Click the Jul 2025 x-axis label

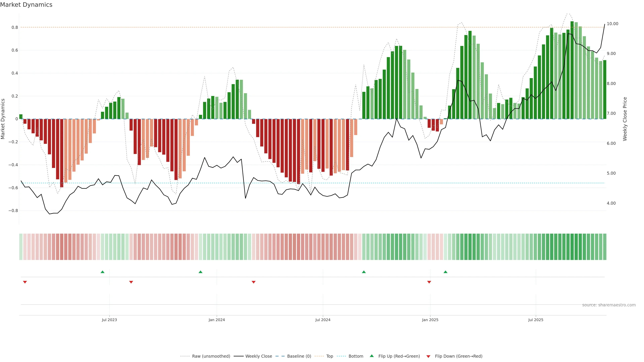536,320
